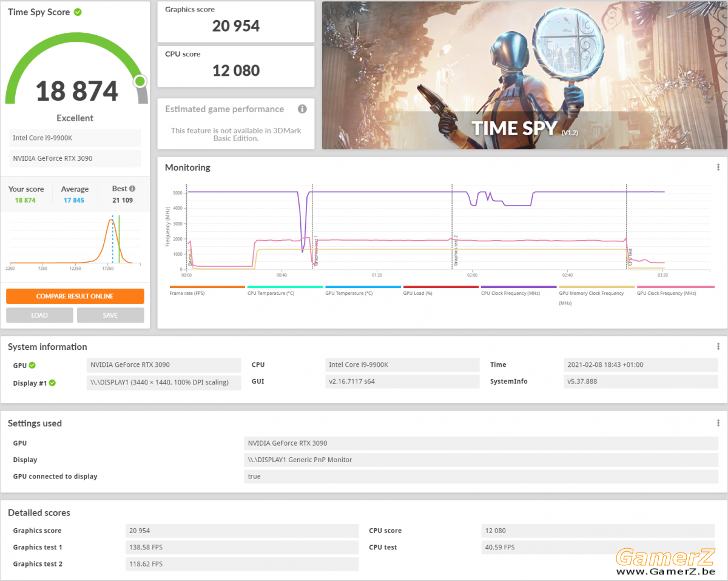Open the Settings used three-dot menu
This screenshot has width=728, height=581.
click(x=718, y=423)
